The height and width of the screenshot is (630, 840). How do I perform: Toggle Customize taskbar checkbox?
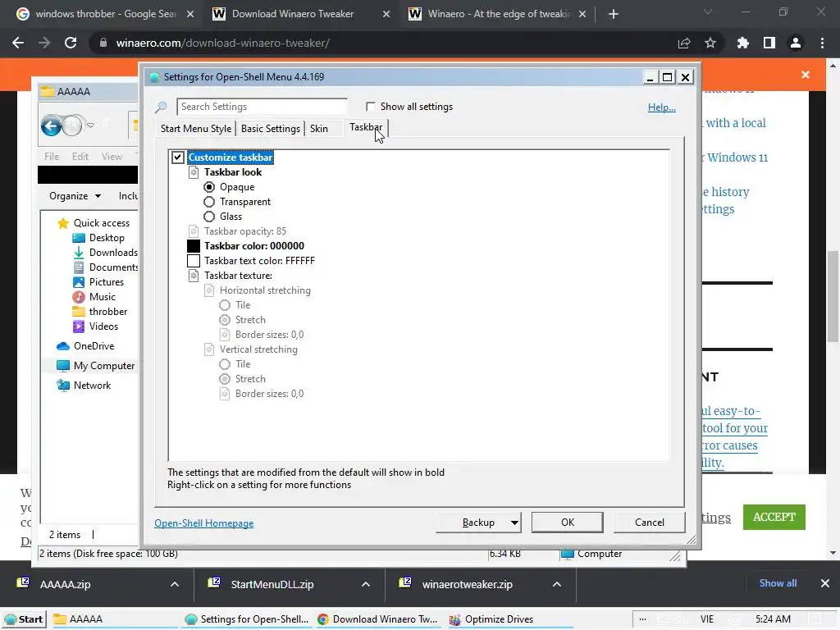[178, 157]
